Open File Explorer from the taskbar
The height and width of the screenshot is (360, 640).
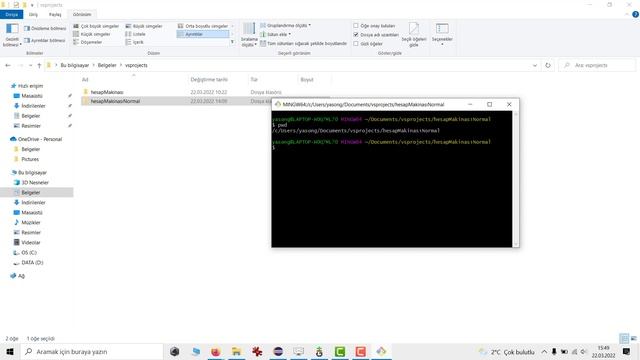pyautogui.click(x=236, y=351)
